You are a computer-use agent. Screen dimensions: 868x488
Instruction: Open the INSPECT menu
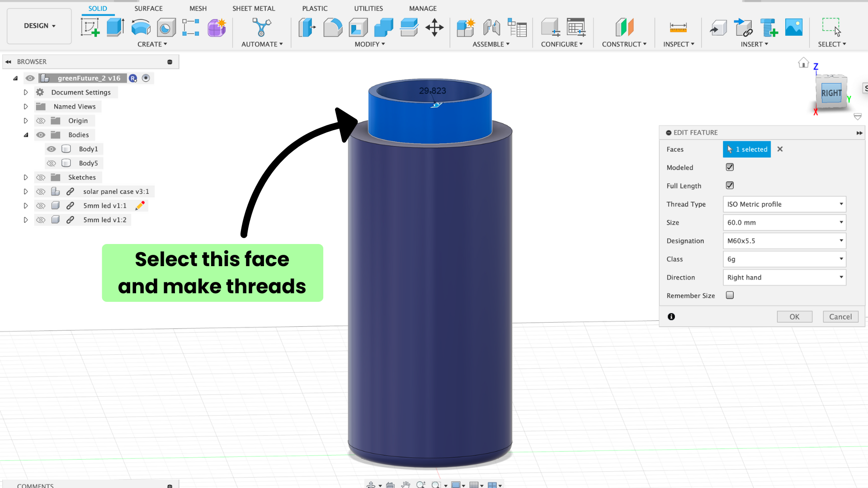click(679, 44)
